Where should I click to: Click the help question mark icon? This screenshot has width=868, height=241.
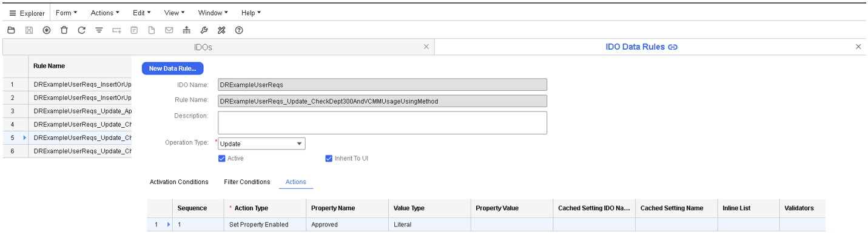pos(239,30)
